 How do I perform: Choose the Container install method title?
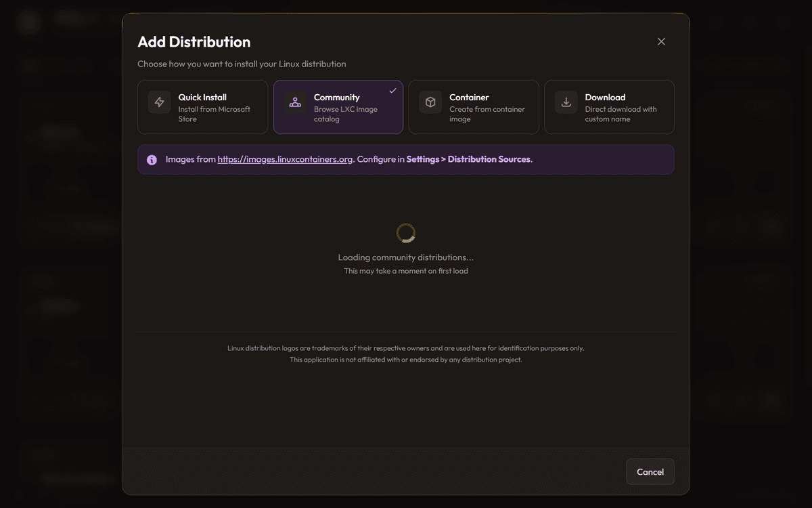pyautogui.click(x=469, y=97)
